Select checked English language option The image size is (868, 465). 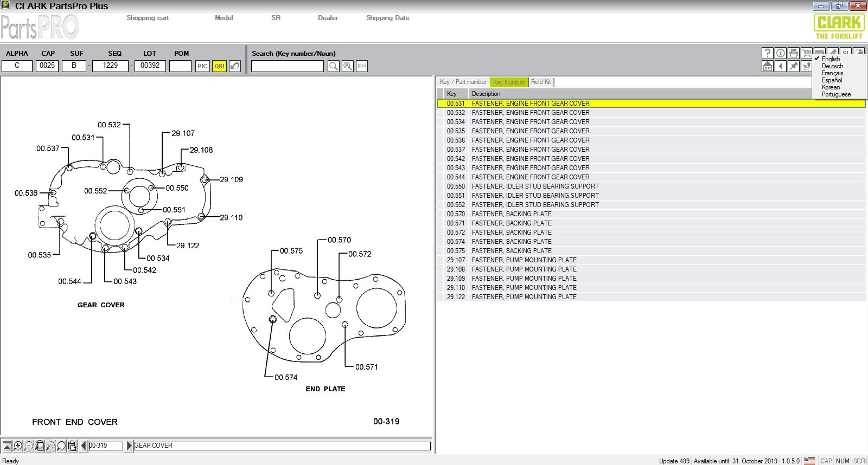tap(831, 59)
